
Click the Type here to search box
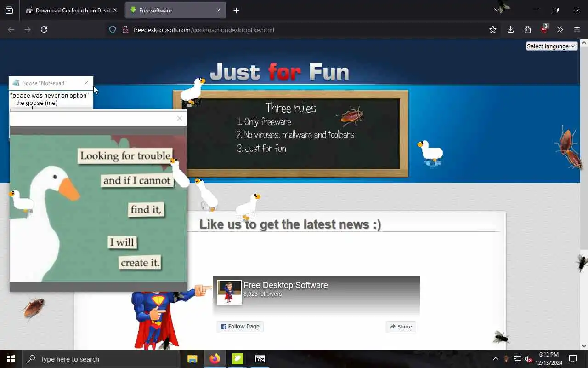pyautogui.click(x=101, y=359)
